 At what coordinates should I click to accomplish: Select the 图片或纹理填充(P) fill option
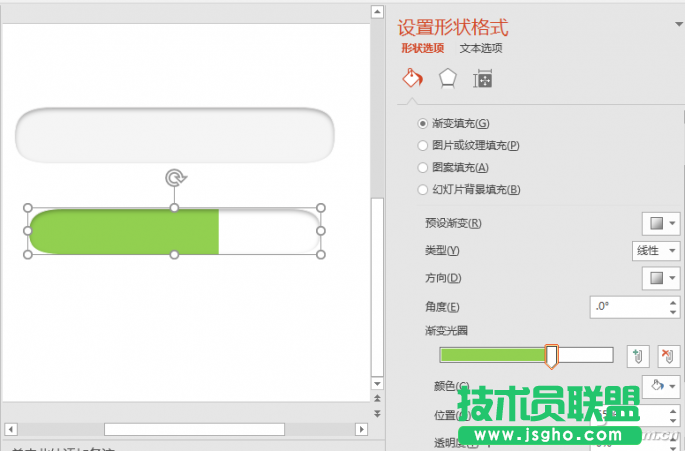coord(422,146)
